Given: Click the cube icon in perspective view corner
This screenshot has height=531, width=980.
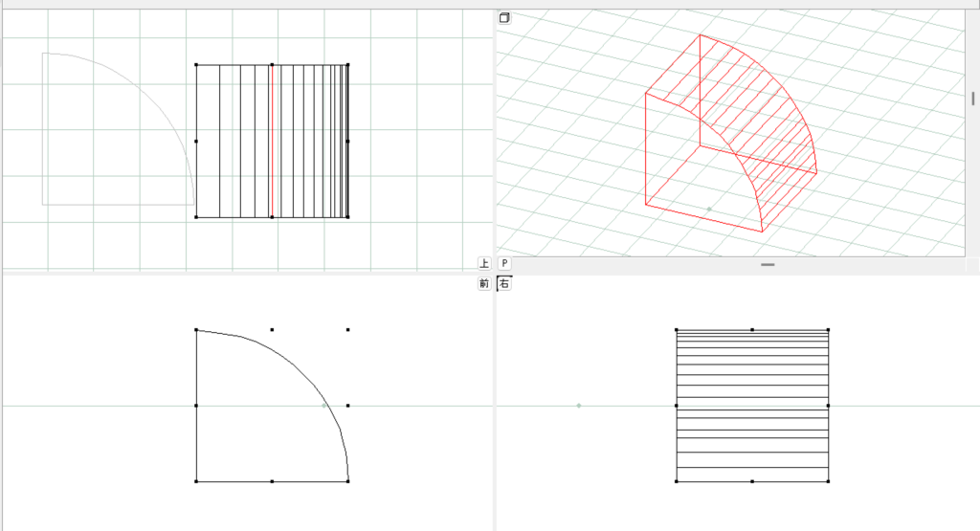Looking at the screenshot, I should point(504,17).
